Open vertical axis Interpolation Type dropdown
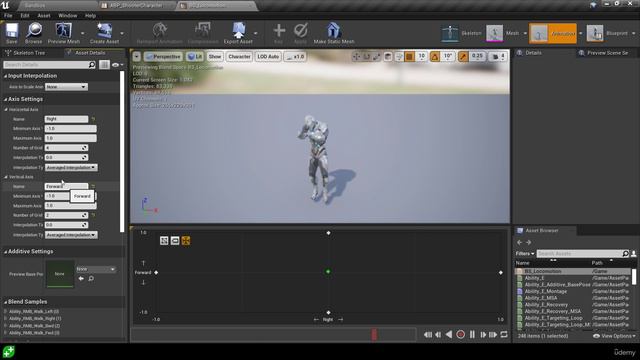640x360 pixels. 71,235
